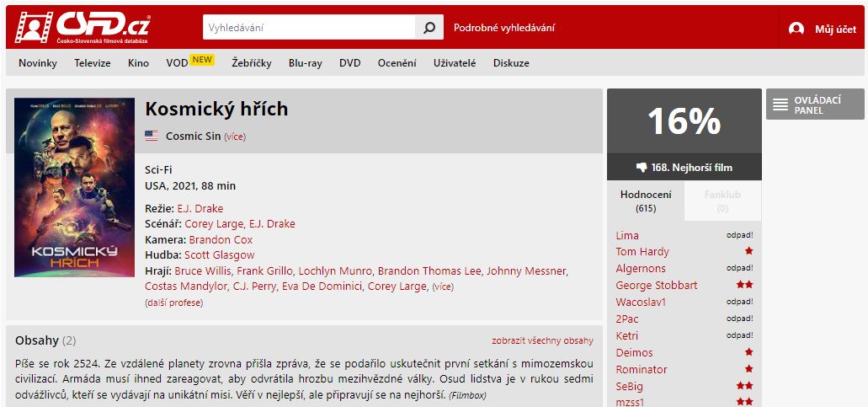Click Tom Hardy's one-star rating

[749, 251]
